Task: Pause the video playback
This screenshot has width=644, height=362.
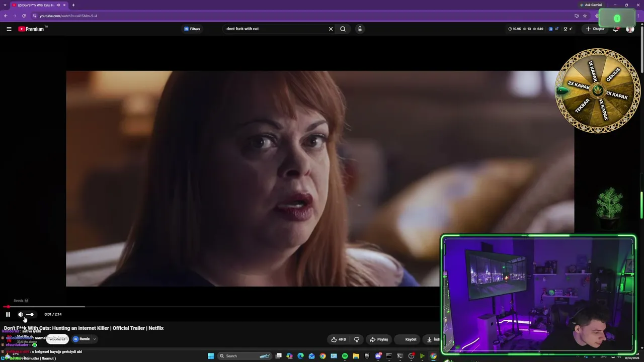Action: [x=8, y=314]
